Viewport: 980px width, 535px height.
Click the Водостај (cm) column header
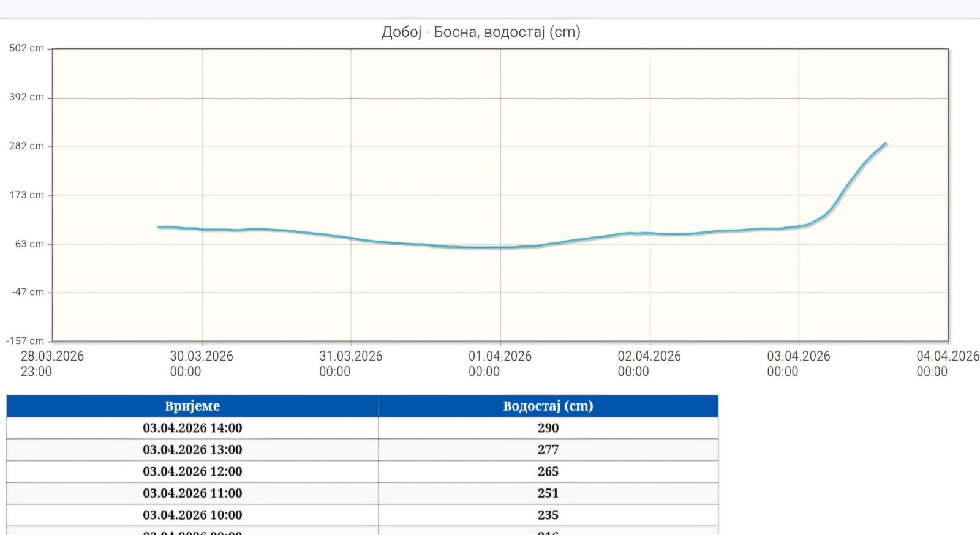tap(548, 406)
